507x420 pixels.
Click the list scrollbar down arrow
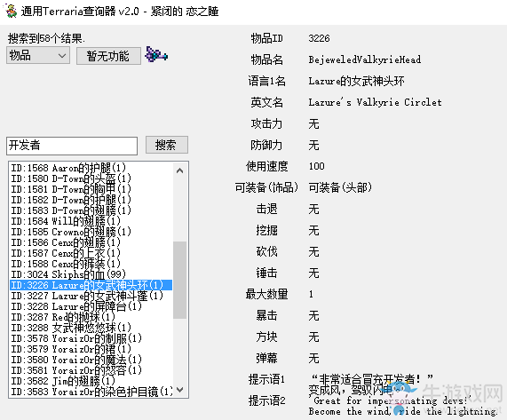pyautogui.click(x=179, y=390)
